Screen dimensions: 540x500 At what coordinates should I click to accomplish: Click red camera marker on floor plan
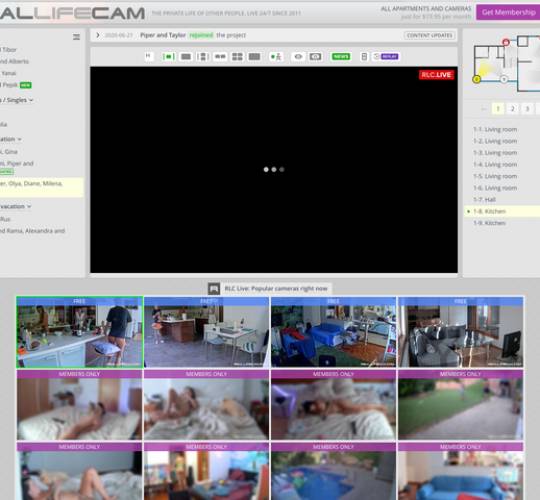[x=506, y=42]
